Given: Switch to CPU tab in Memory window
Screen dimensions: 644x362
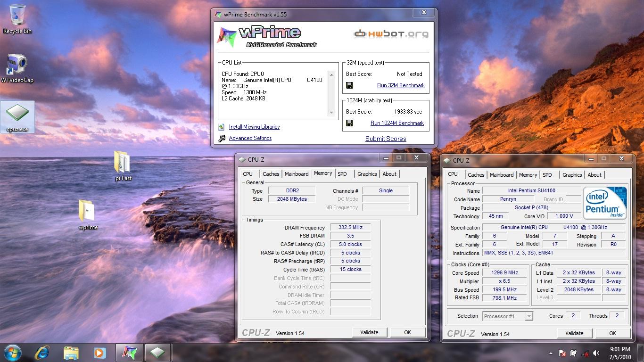Looking at the screenshot, I should 248,174.
